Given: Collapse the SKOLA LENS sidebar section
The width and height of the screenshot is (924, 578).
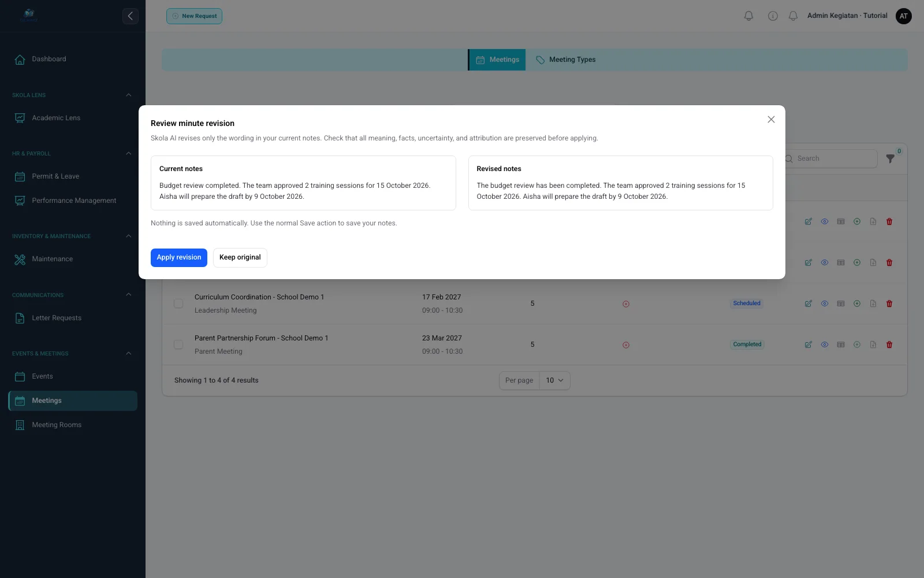Looking at the screenshot, I should (x=128, y=95).
